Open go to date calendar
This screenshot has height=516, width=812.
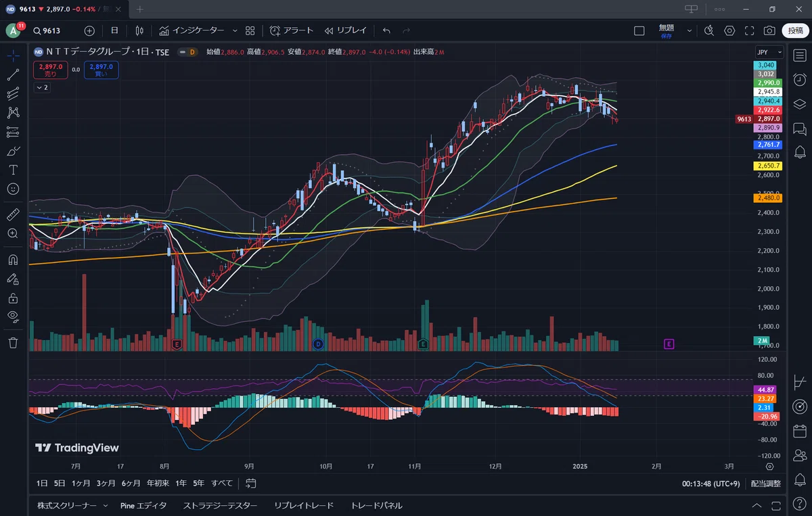251,483
